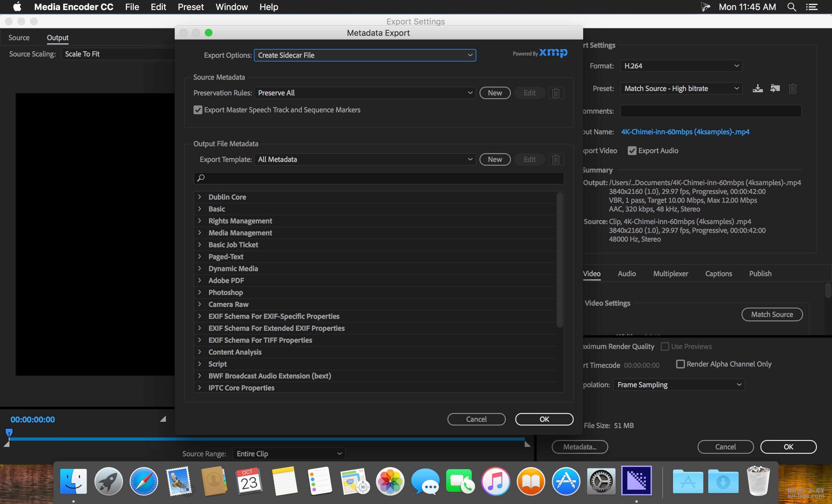The image size is (832, 504).
Task: Switch to the Captions tab
Action: [x=719, y=273]
